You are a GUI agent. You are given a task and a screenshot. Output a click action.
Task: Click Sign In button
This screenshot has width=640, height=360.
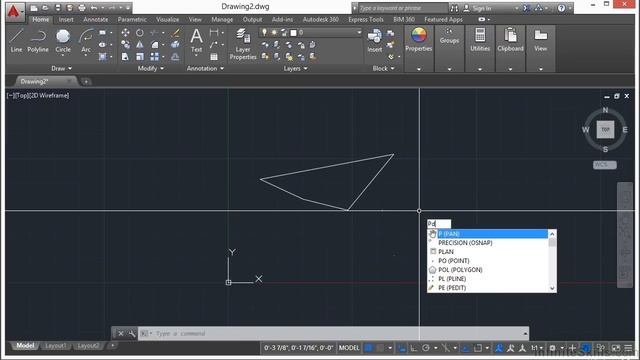click(478, 8)
